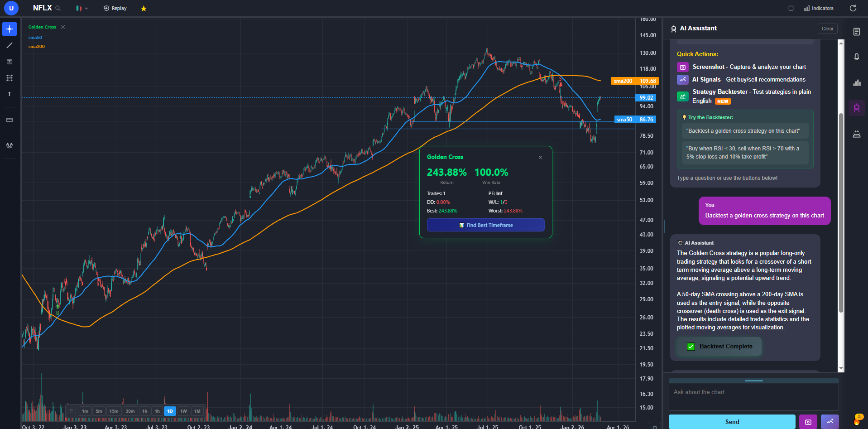The image size is (868, 429).
Task: Switch to the 1W timeframe tab
Action: (x=183, y=411)
